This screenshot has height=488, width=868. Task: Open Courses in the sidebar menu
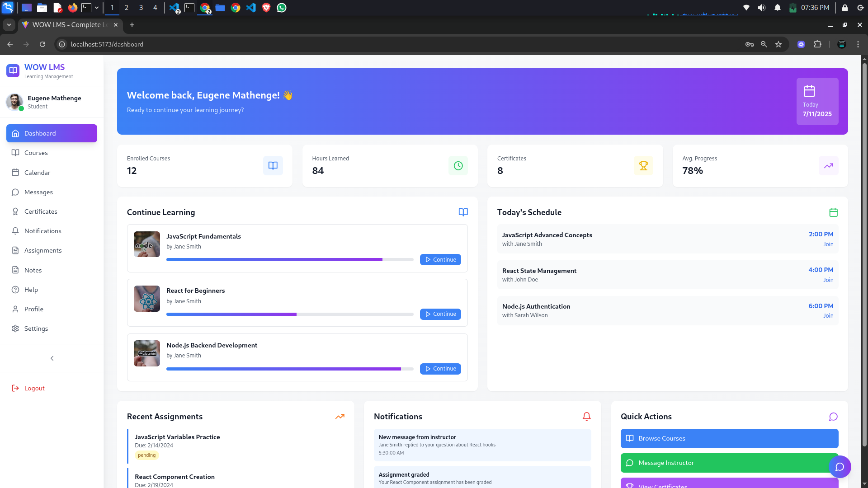[36, 153]
